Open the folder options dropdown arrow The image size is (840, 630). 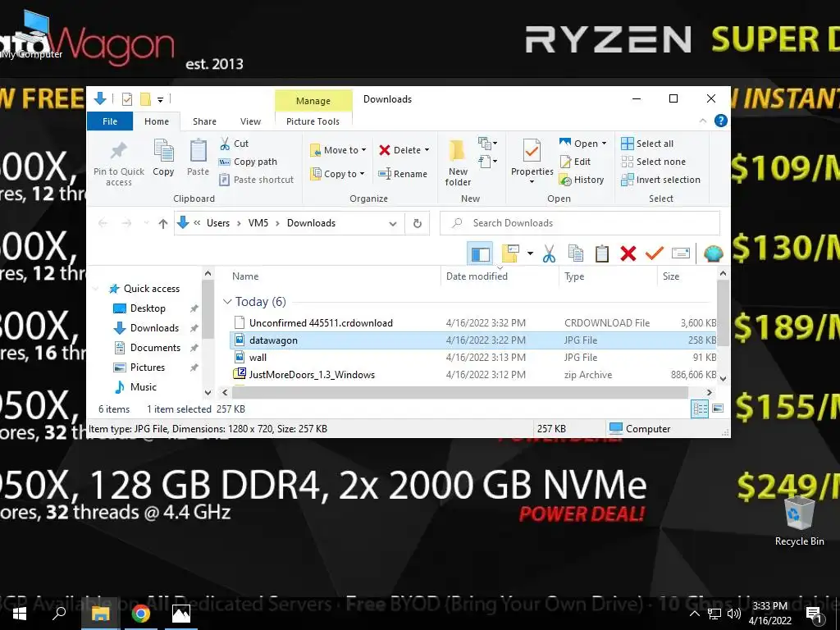[530, 253]
